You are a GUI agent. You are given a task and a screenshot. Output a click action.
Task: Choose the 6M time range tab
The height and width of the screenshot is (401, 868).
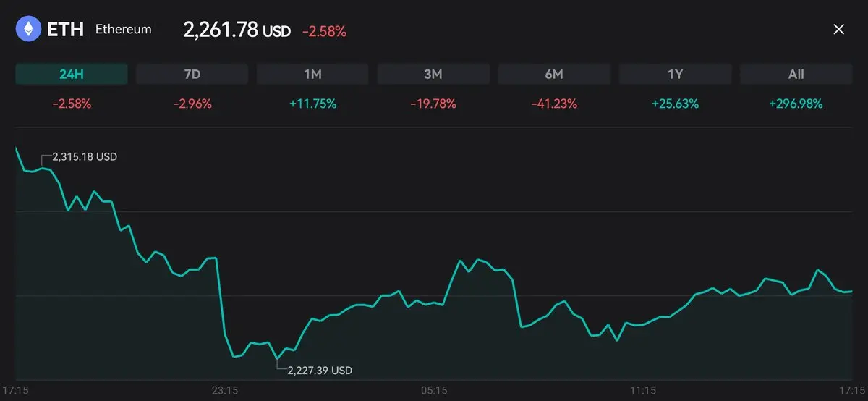554,74
